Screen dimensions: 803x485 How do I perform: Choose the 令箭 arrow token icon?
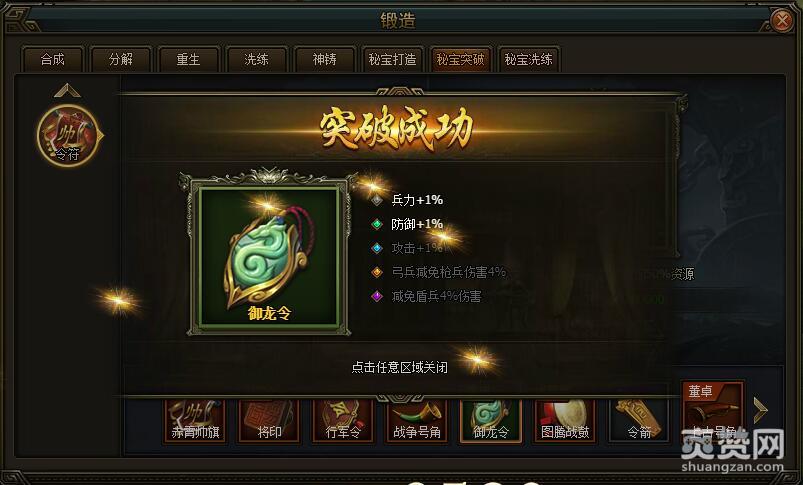pos(639,421)
